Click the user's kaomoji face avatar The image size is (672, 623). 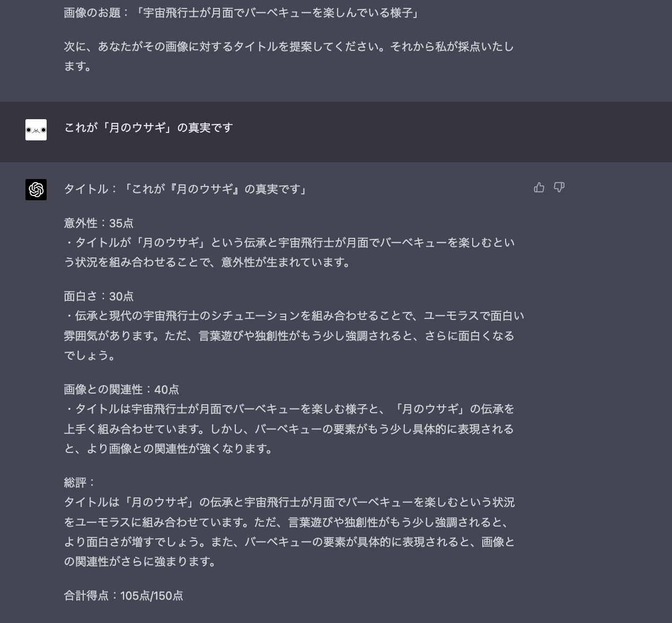36,130
